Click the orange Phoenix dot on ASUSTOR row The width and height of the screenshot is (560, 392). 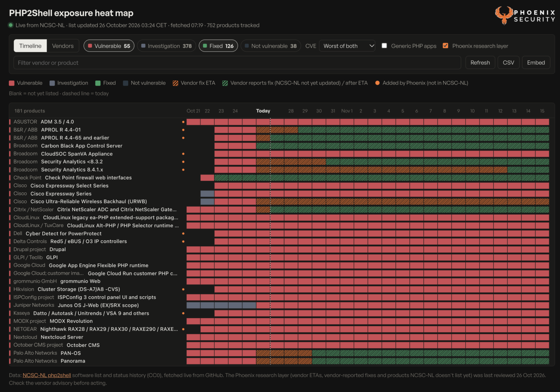click(183, 122)
